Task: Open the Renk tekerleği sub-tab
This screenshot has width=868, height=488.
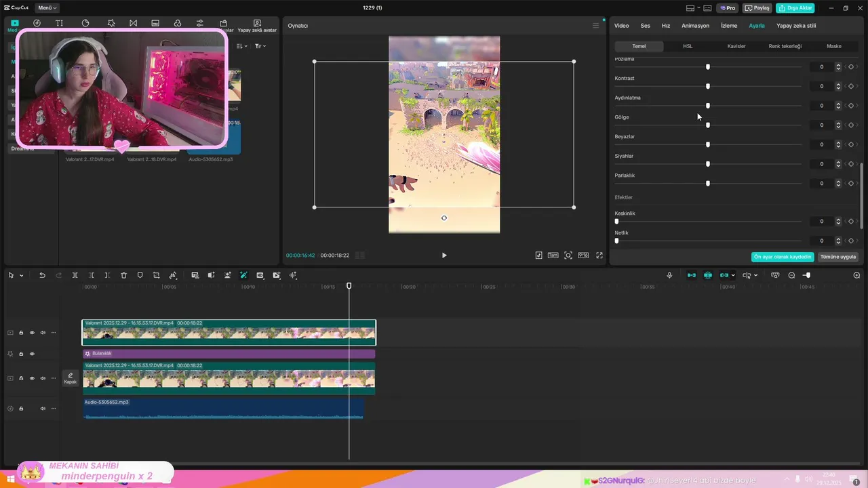Action: [x=785, y=46]
